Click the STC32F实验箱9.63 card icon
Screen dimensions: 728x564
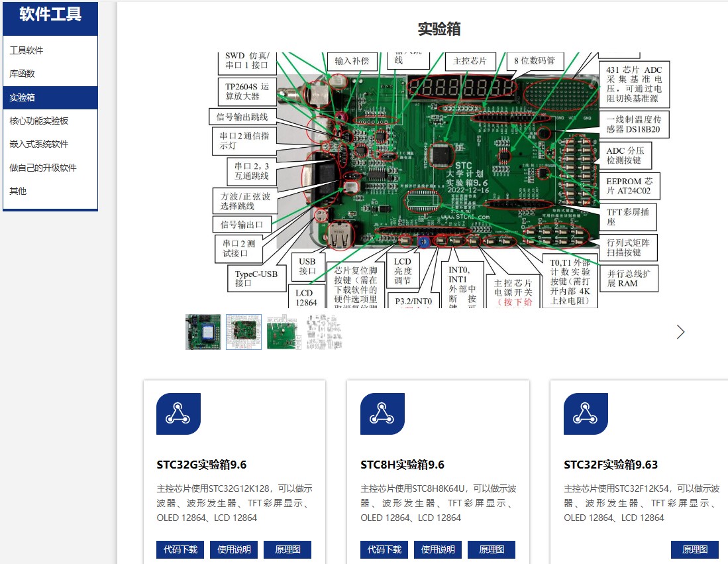(586, 414)
